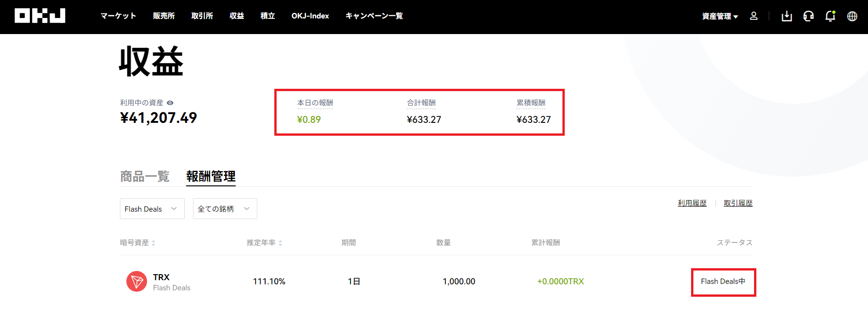The width and height of the screenshot is (868, 311).
Task: Click the 数量 column header
Action: pyautogui.click(x=443, y=243)
